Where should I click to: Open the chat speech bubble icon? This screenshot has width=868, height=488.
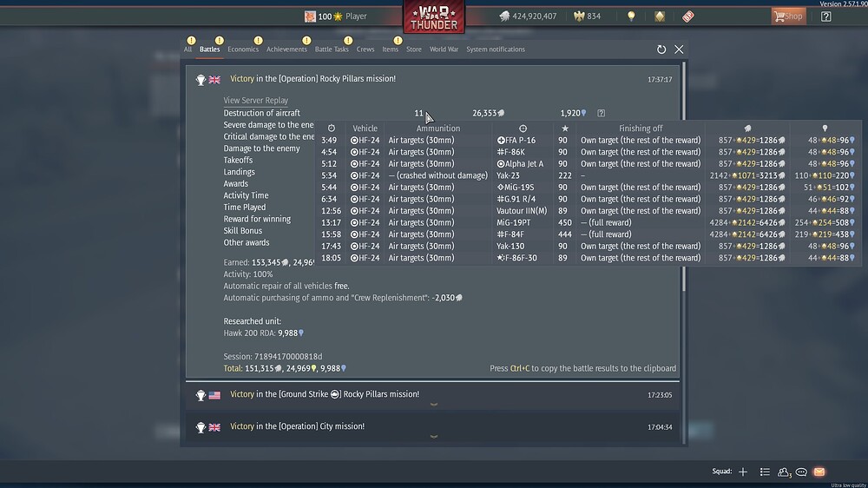point(801,472)
